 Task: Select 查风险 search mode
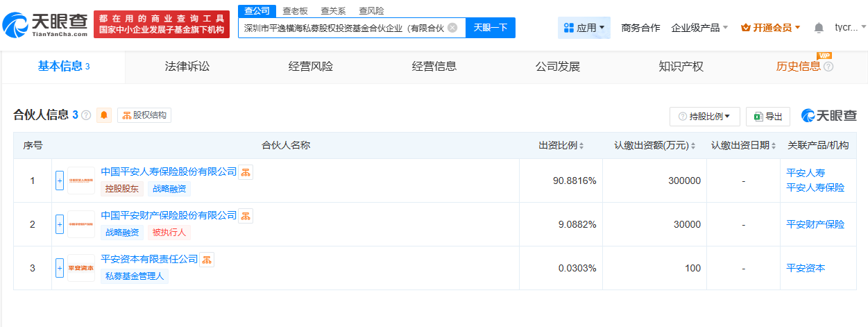click(x=371, y=10)
